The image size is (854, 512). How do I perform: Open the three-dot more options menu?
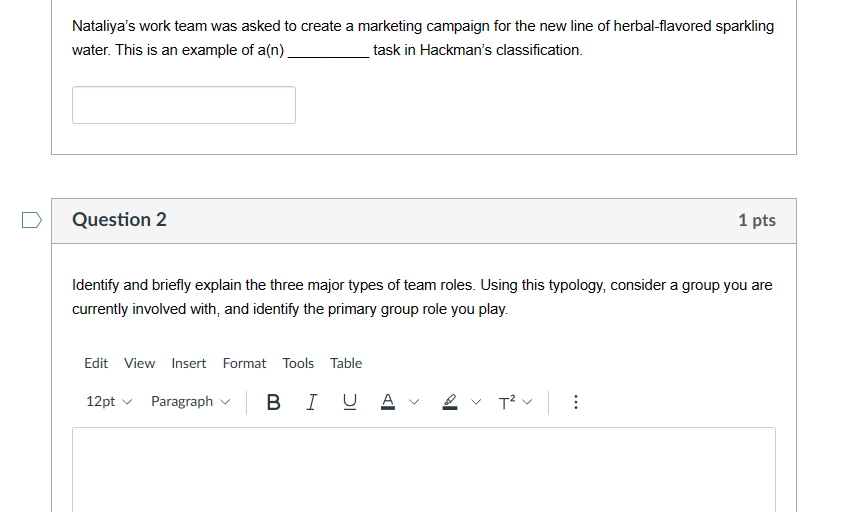pos(575,402)
